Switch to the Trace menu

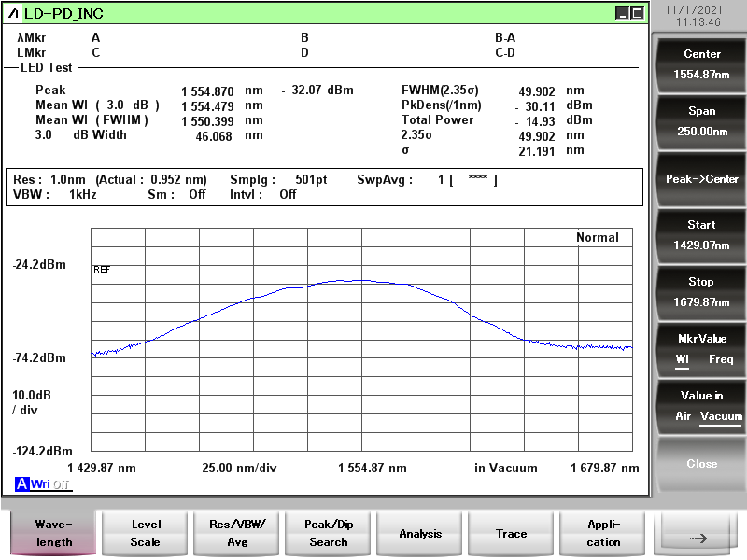511,533
